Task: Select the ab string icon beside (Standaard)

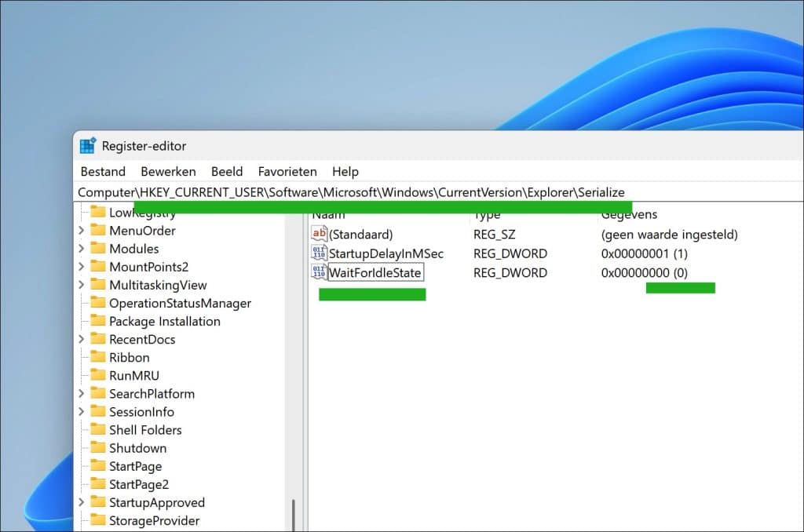Action: point(320,234)
